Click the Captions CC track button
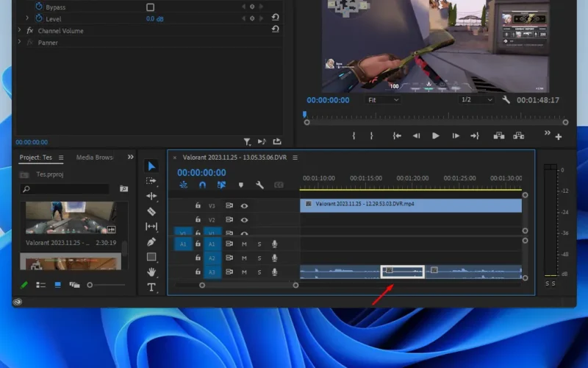Image resolution: width=588 pixels, height=368 pixels. tap(279, 185)
